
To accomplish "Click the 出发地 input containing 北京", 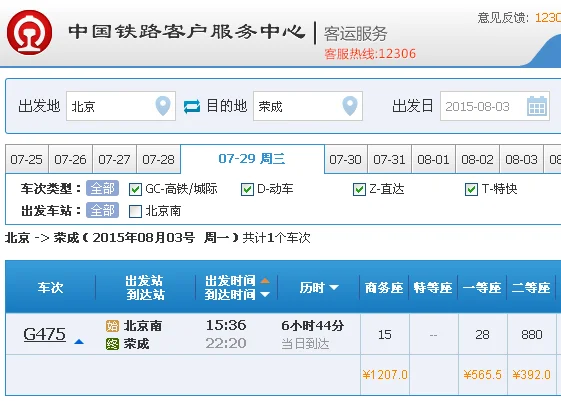I will click(x=121, y=106).
